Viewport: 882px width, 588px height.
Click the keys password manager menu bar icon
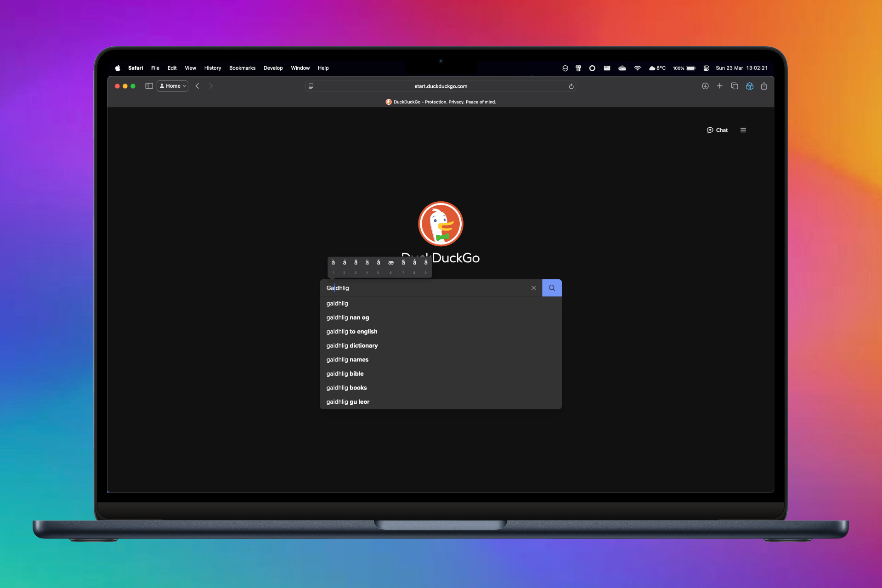[578, 68]
